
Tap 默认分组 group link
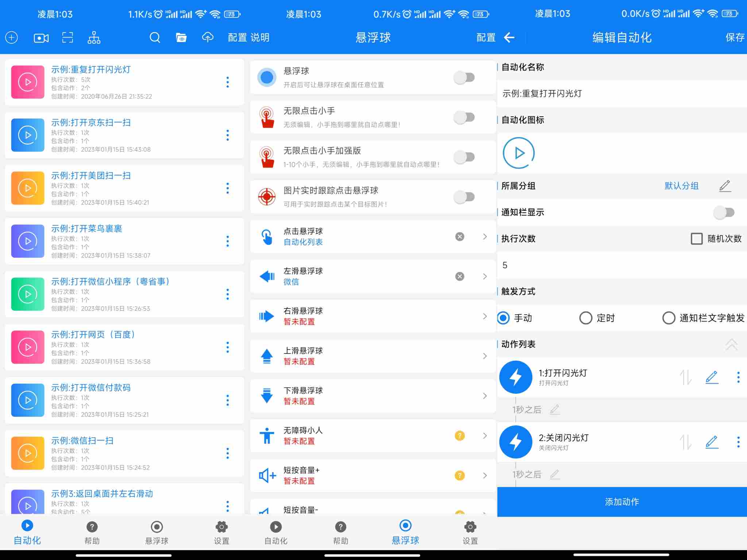pyautogui.click(x=681, y=186)
